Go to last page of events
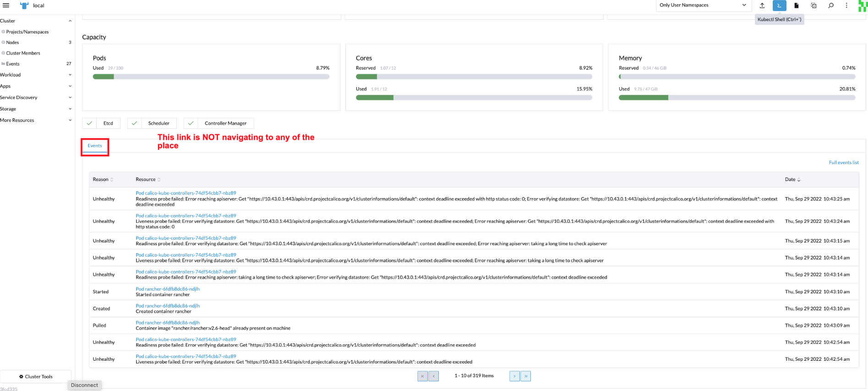This screenshot has height=391, width=868. click(526, 376)
